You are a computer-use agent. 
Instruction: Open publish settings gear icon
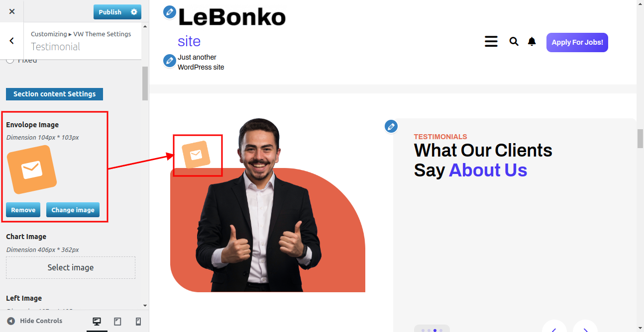click(134, 12)
